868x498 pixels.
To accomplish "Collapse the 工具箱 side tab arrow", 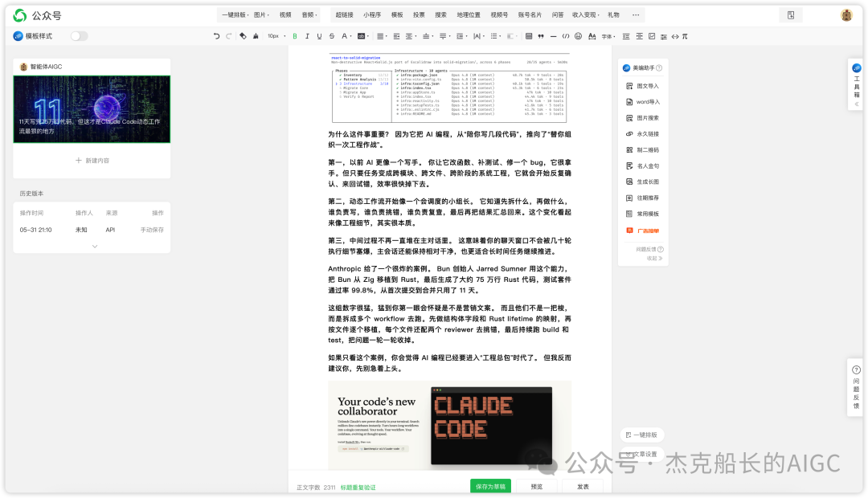I will click(x=857, y=104).
